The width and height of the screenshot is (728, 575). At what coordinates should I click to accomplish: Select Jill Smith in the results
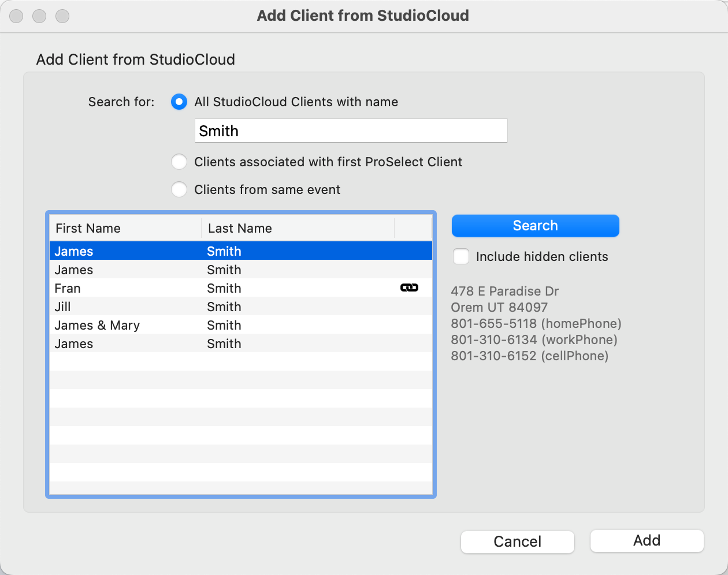pos(240,307)
